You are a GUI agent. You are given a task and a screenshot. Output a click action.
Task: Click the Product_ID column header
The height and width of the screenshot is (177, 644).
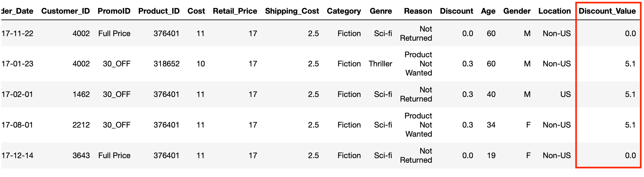tap(159, 11)
